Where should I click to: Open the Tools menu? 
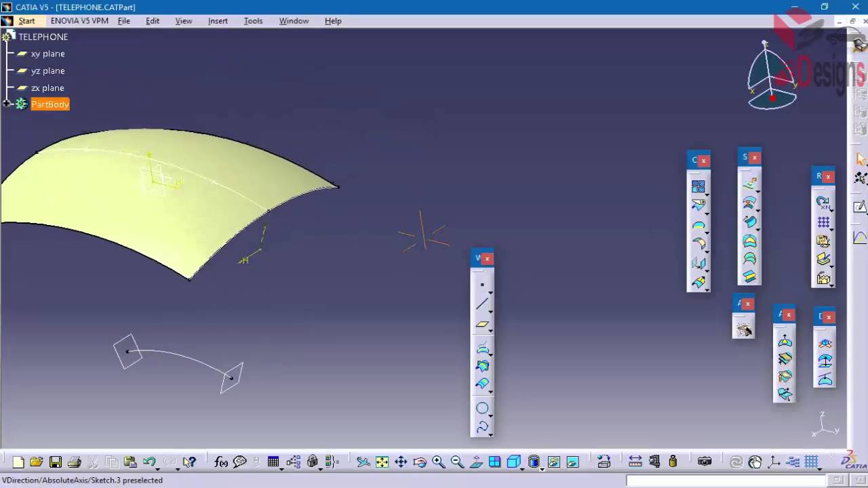253,21
